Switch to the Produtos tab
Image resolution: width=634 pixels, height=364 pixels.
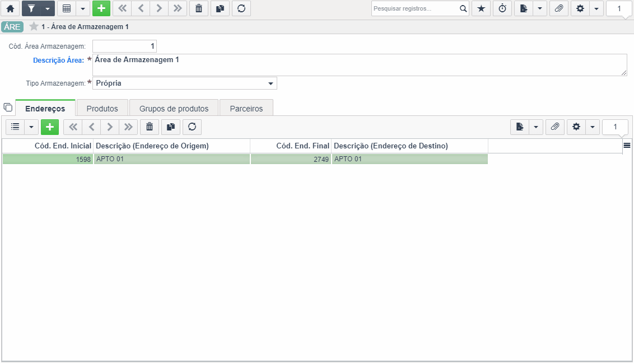pos(102,109)
